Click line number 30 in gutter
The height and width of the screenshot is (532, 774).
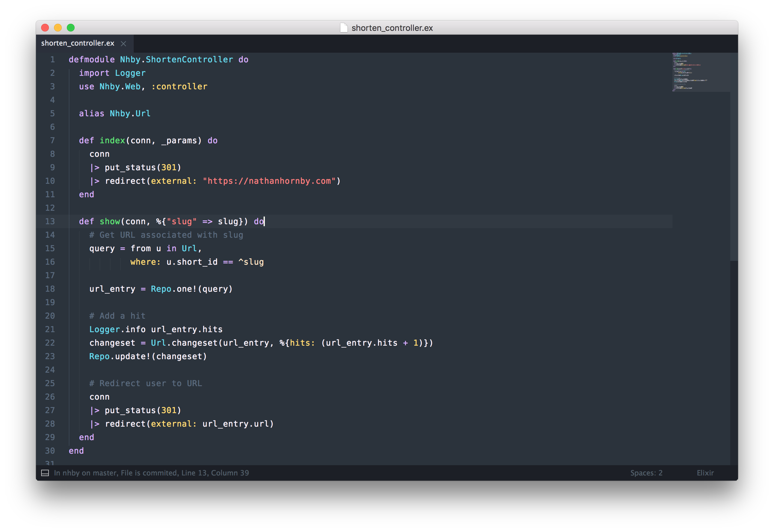pos(50,451)
